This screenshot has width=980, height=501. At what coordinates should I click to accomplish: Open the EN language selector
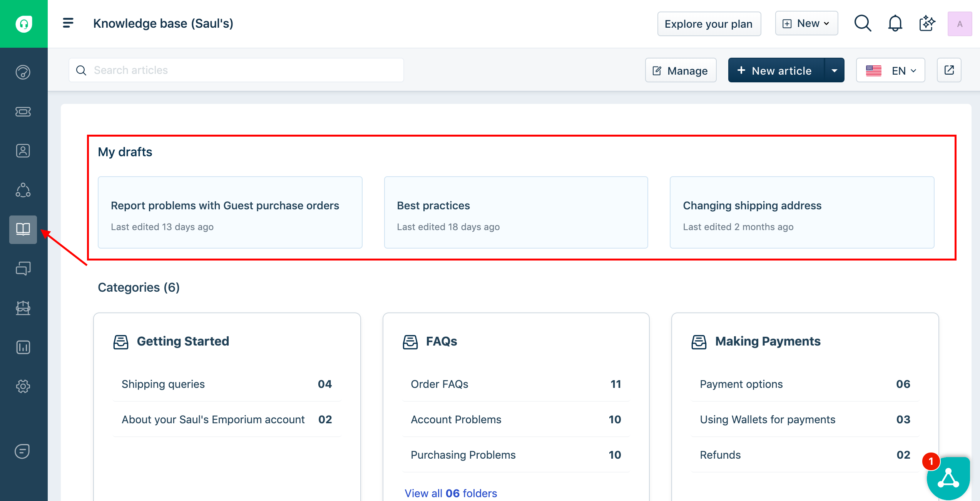(x=890, y=70)
